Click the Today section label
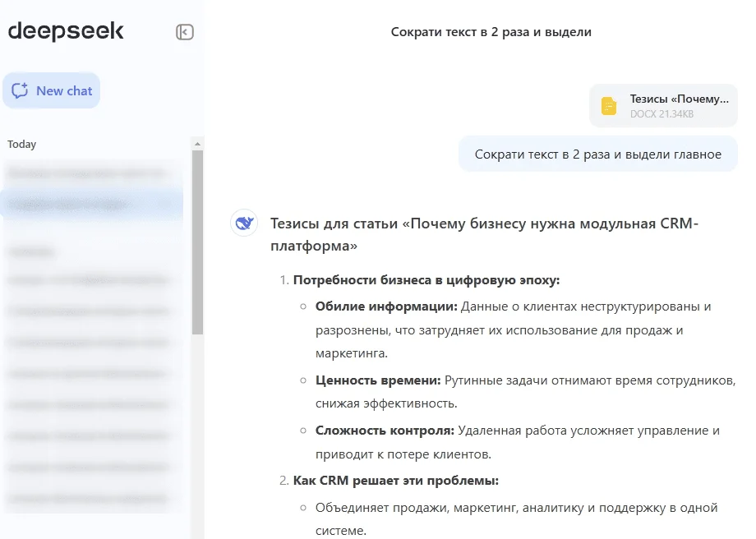756x539 pixels. point(22,145)
